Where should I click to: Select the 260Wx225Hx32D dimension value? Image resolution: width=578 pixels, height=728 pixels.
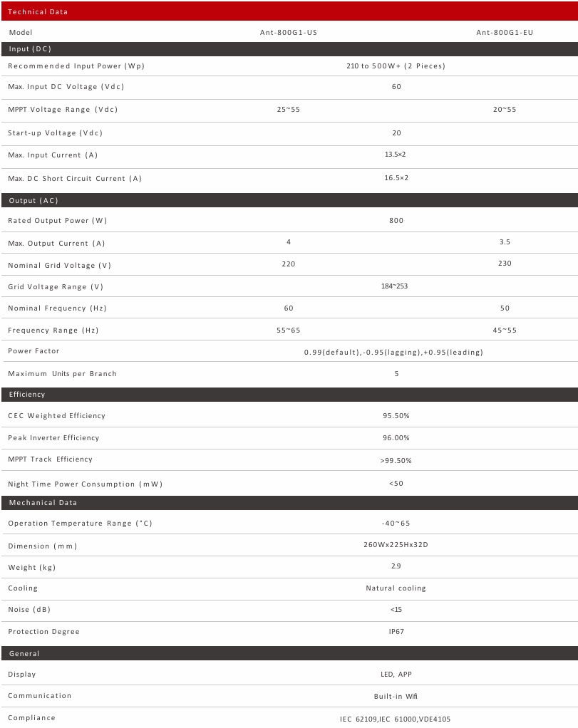396,546
